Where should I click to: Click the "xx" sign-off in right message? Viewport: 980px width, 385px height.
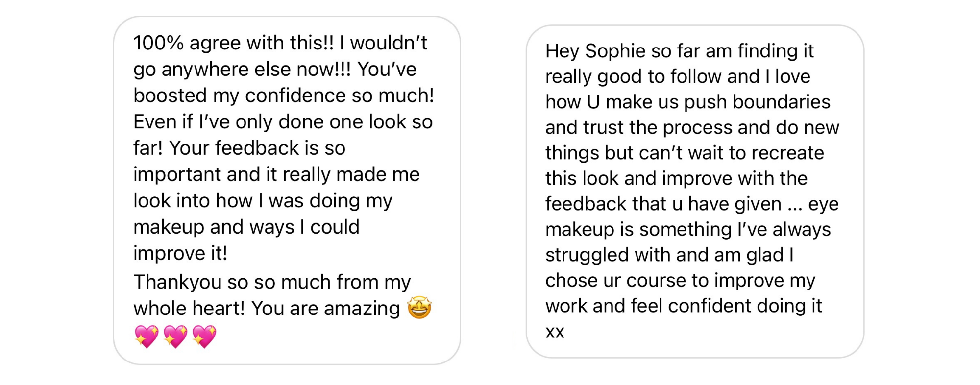tap(555, 332)
